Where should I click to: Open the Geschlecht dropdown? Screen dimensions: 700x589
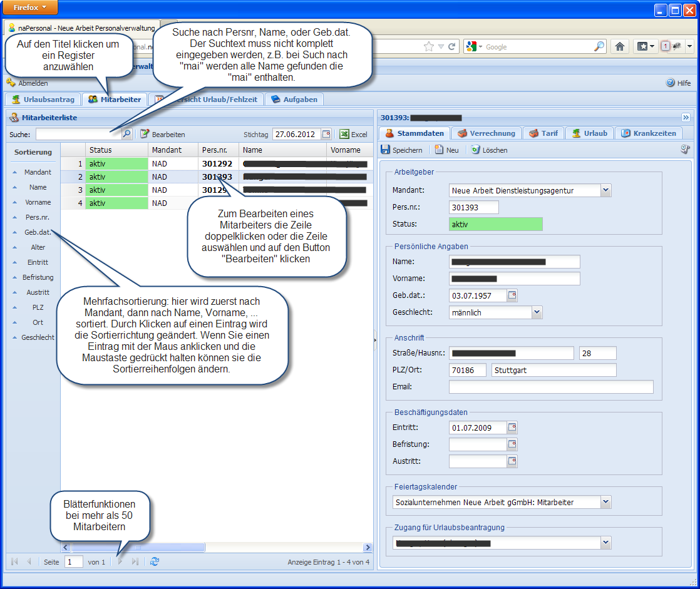(x=536, y=312)
